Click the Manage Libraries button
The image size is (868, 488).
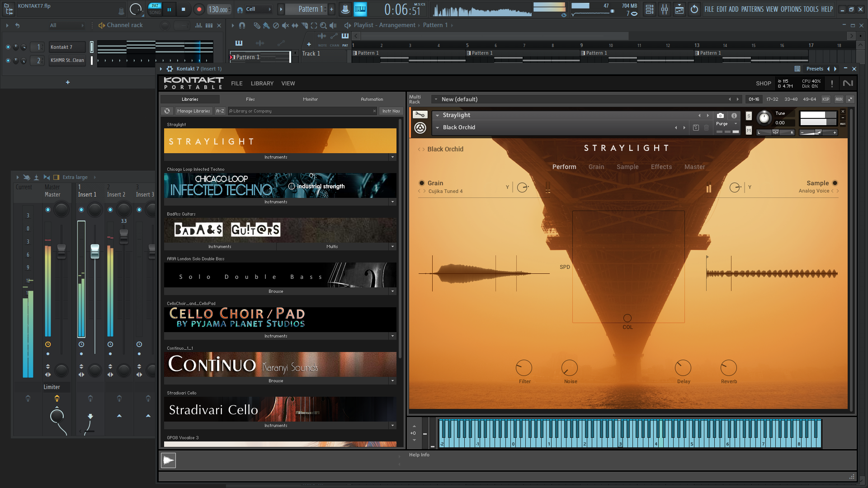click(193, 111)
